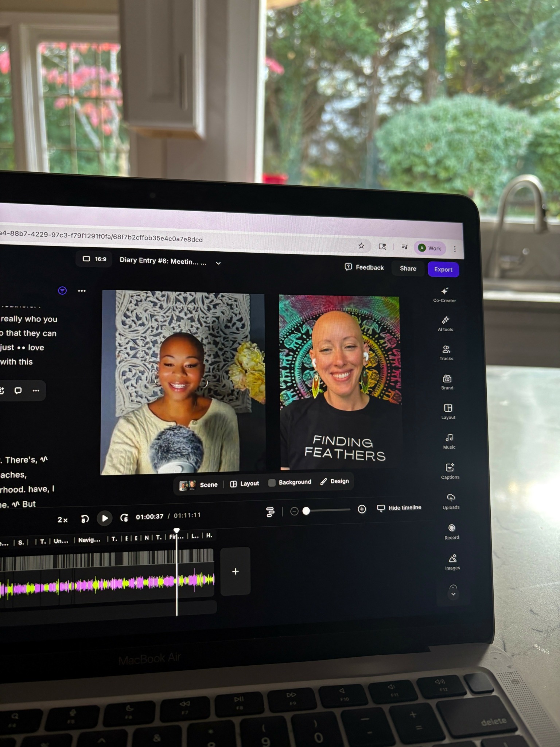
Task: Open the Tracks panel
Action: click(446, 353)
